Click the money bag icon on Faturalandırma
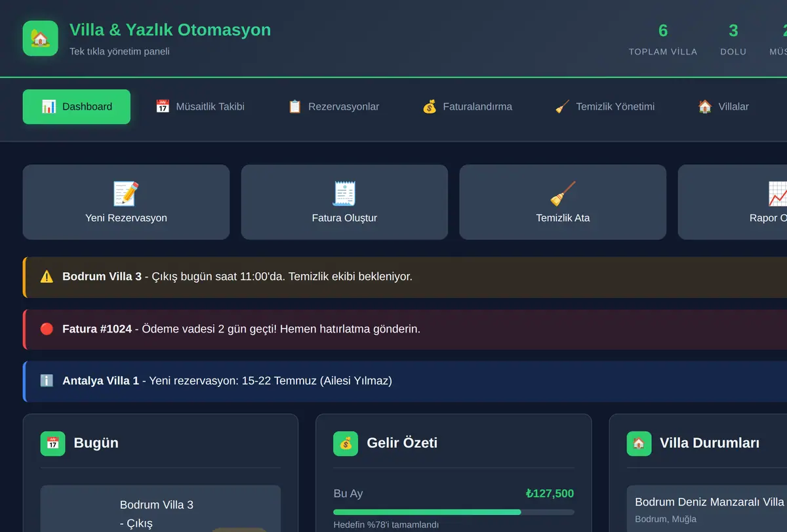 429,106
